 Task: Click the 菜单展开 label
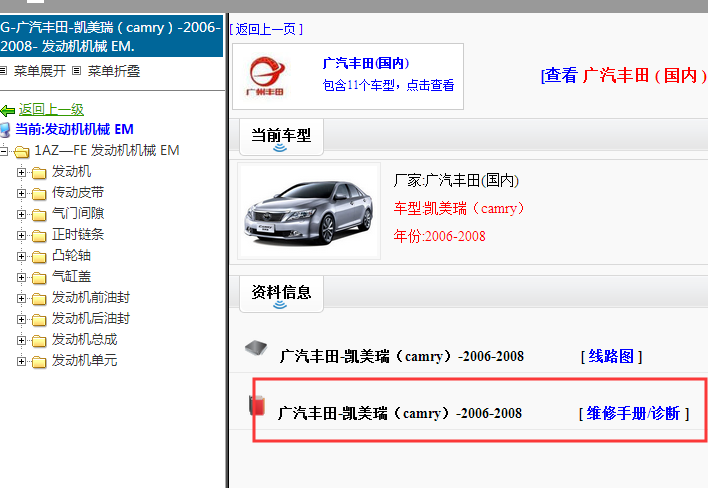40,71
